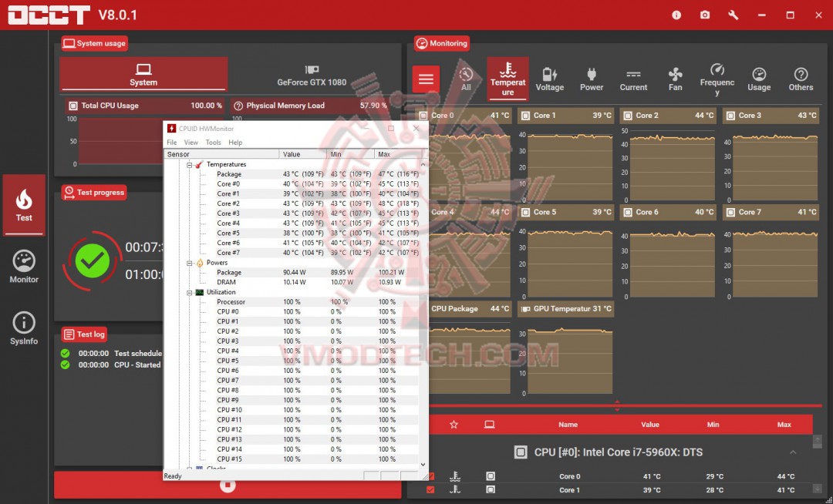Viewport: 833px width, 504px height.
Task: Switch to the Others sensor category
Action: point(801,79)
